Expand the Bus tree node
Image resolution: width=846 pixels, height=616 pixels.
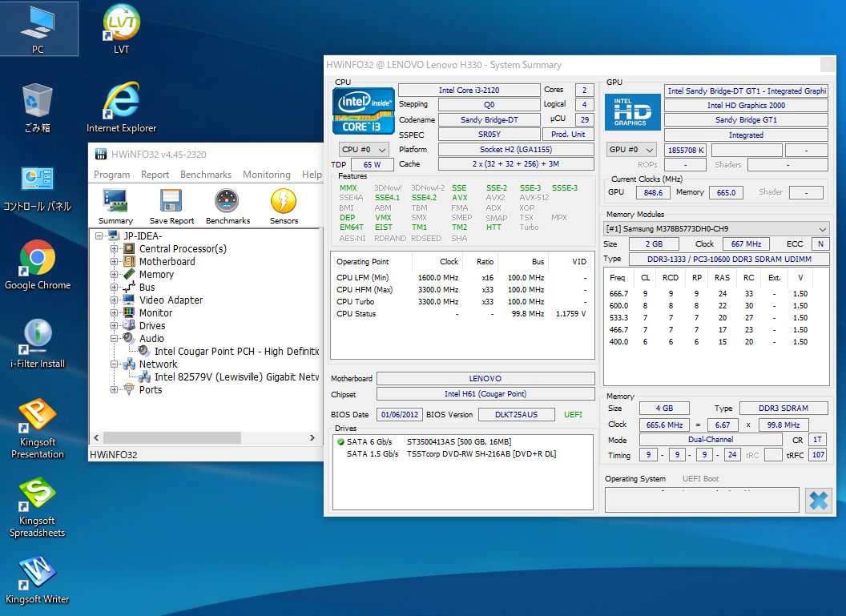pos(114,287)
